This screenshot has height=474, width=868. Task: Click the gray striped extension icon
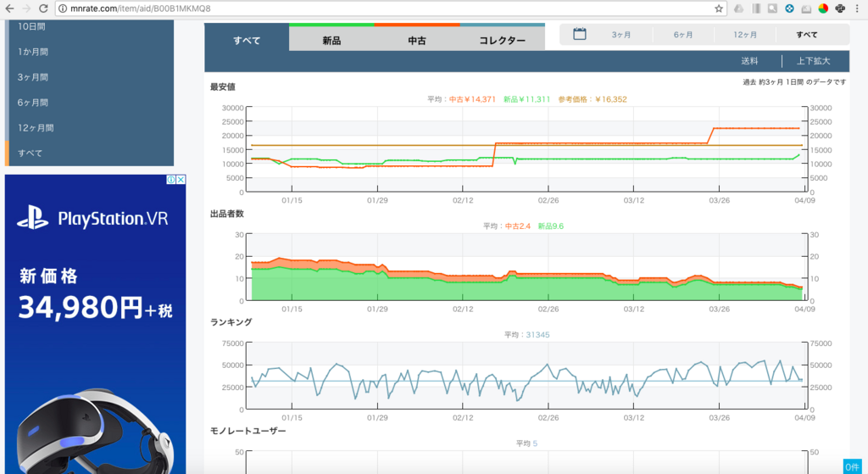click(x=755, y=8)
